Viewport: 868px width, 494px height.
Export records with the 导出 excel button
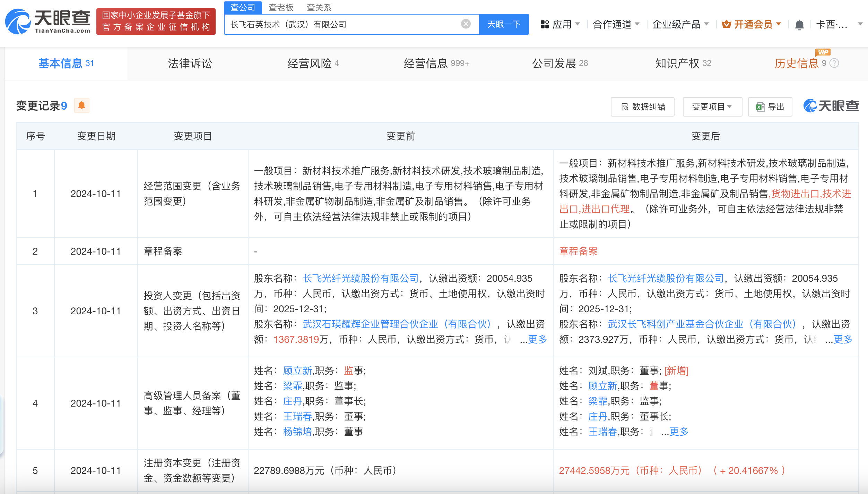770,107
